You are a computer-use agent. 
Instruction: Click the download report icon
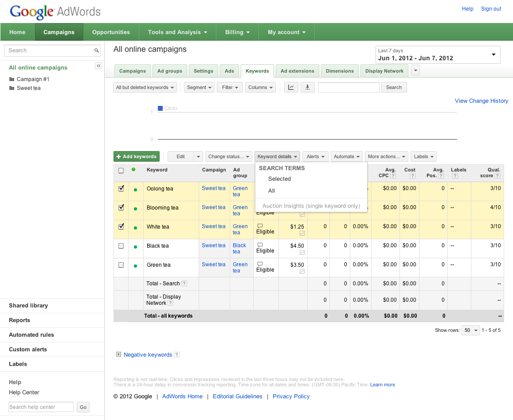click(308, 87)
